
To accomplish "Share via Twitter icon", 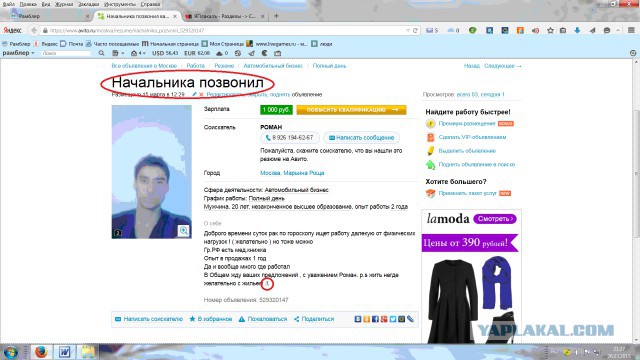I will [393, 319].
